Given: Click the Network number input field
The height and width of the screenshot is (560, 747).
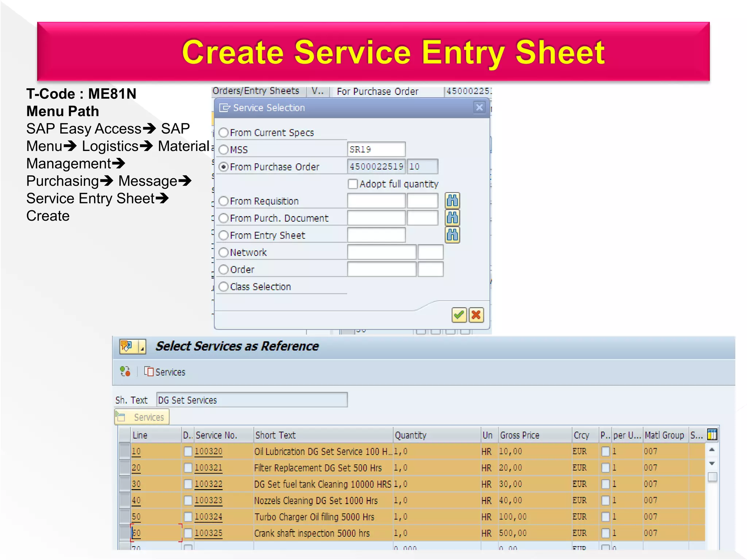Looking at the screenshot, I should (x=382, y=252).
